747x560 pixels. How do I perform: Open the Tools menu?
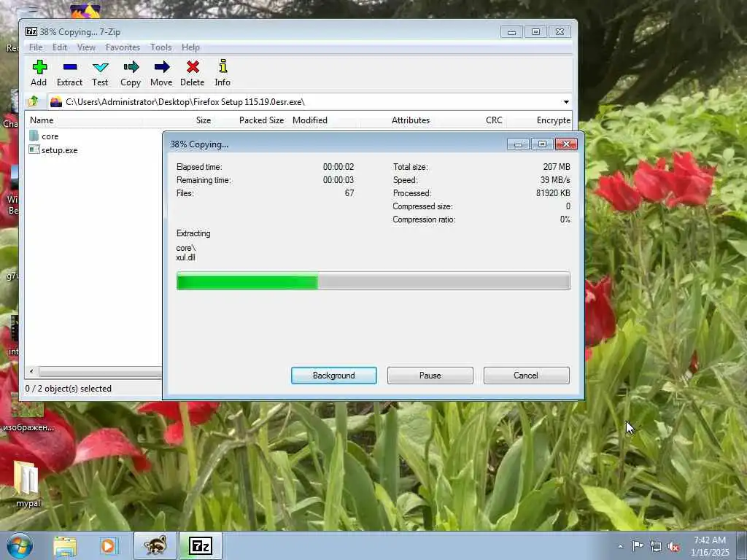click(161, 47)
